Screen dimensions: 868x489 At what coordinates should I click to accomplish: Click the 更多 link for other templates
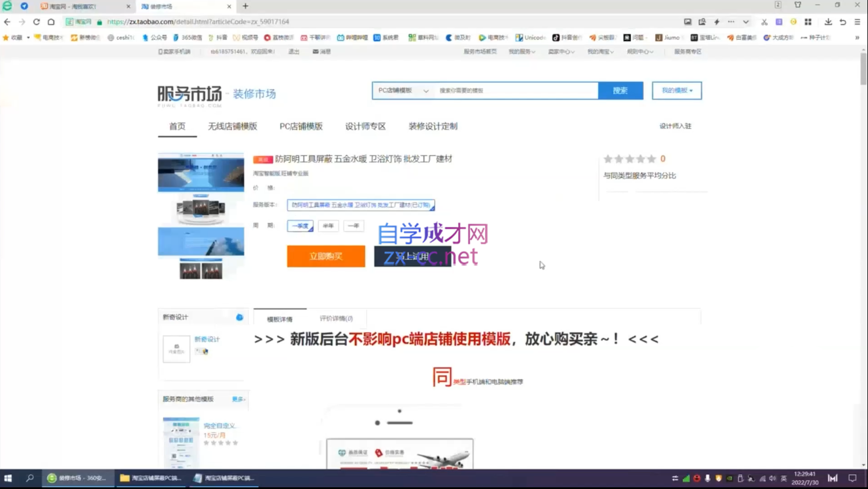[238, 399]
